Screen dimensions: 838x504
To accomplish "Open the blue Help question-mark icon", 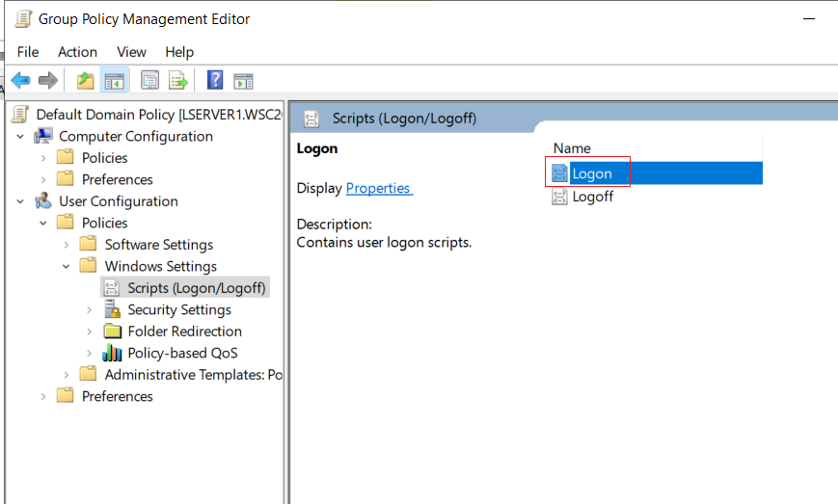I will pyautogui.click(x=215, y=80).
